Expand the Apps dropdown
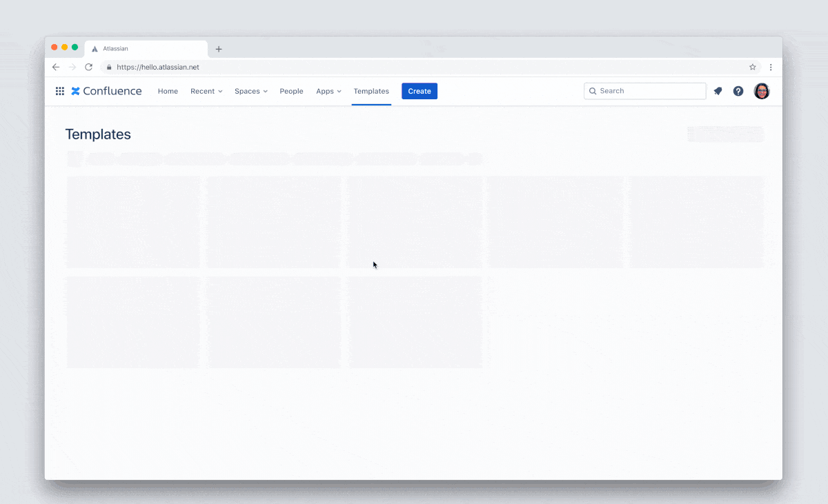The image size is (828, 504). click(x=328, y=91)
